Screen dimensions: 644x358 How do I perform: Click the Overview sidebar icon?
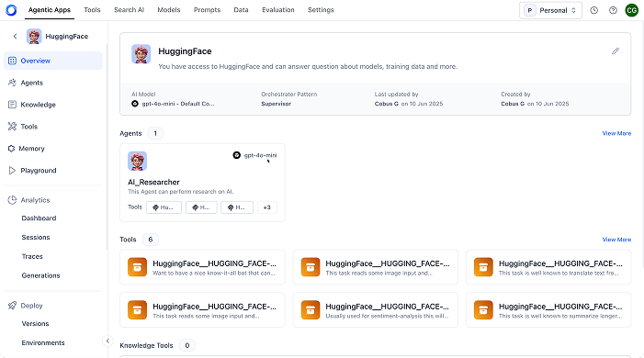click(12, 61)
